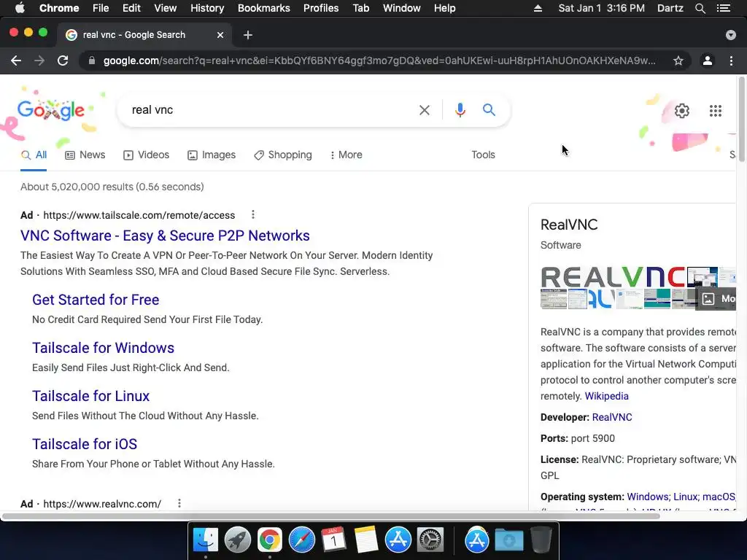Open the 'Tailscale for Windows' link

pos(103,348)
